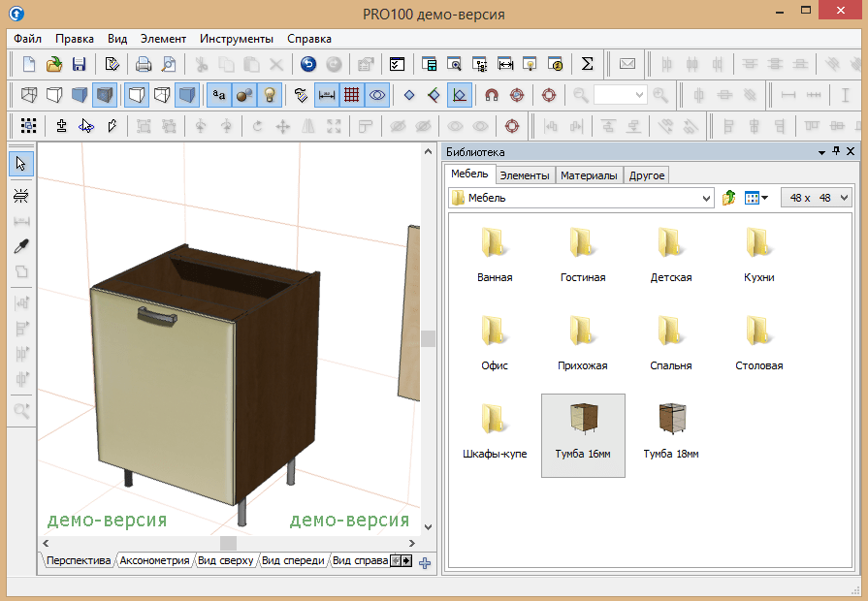868x601 pixels.
Task: Open the Инструменты menu
Action: 236,39
